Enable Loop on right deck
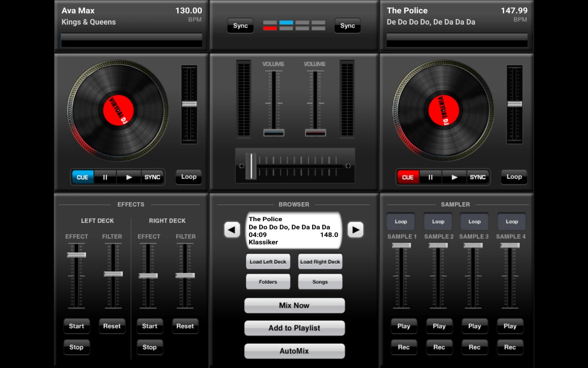 click(x=514, y=177)
